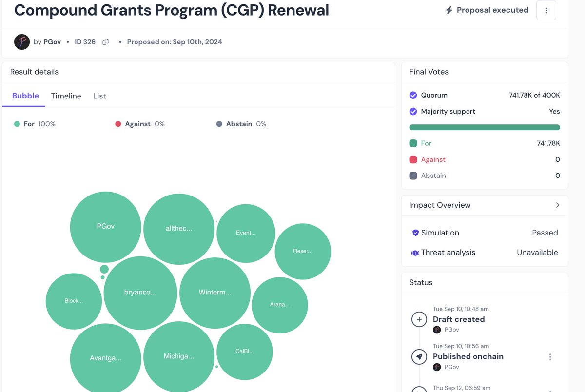
Task: Select the Block... voter bubble
Action: (x=74, y=301)
